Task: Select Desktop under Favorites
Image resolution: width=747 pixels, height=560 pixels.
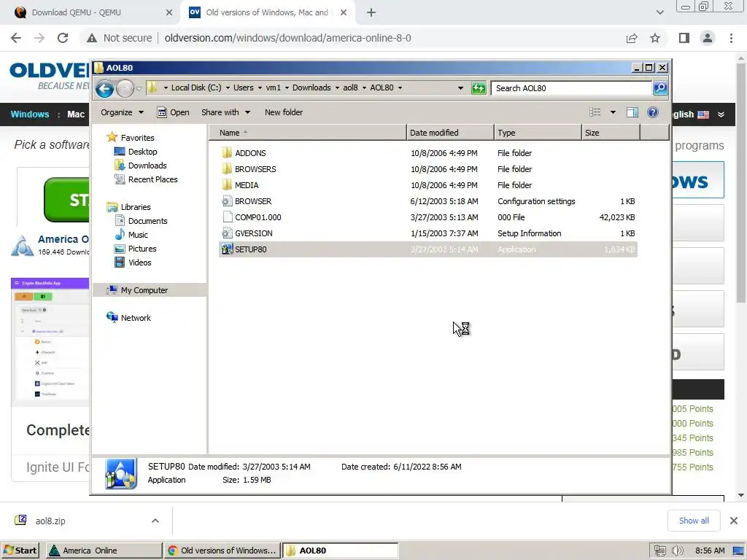Action: coord(142,152)
